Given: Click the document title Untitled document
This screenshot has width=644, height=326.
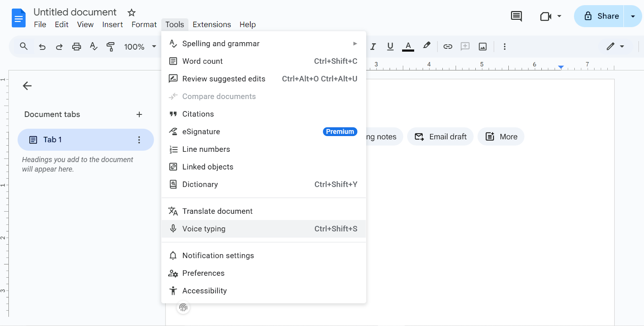Looking at the screenshot, I should click(x=75, y=12).
